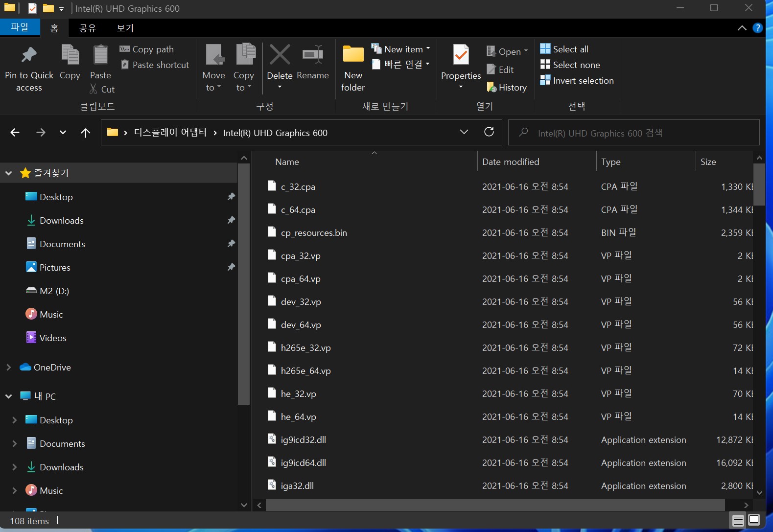Switch to details view layout icon
The image size is (773, 532).
click(x=738, y=520)
